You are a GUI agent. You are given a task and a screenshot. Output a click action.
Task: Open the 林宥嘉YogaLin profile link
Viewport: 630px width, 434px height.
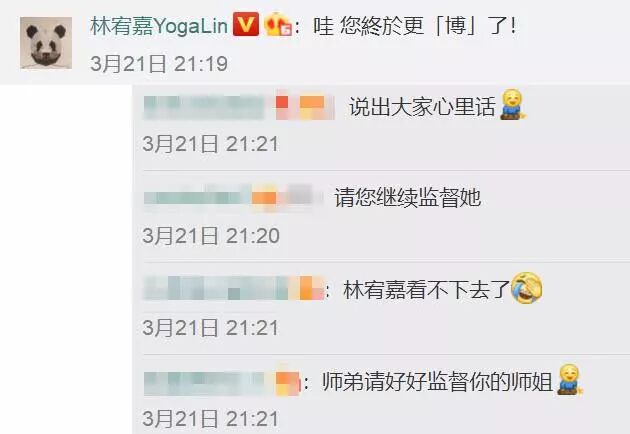click(x=160, y=26)
